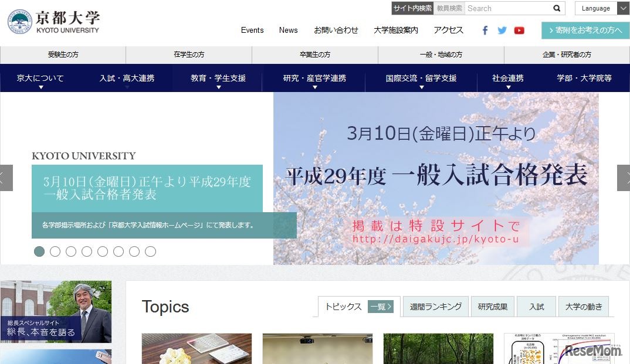Open the Language dropdown
Screen dimensions: 630x364
pyautogui.click(x=601, y=8)
